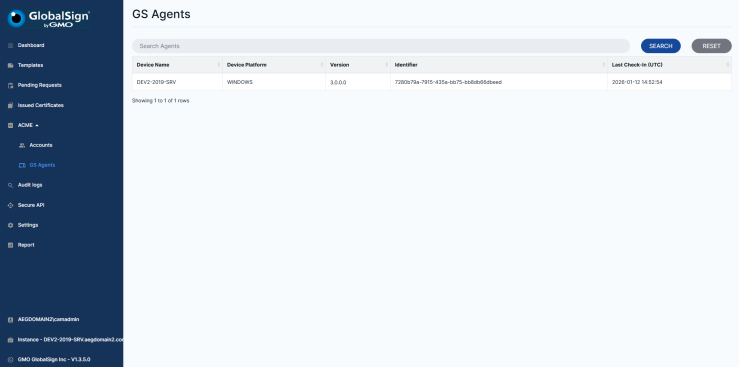
Task: Click the Dashboard grid icon
Action: pos(10,45)
